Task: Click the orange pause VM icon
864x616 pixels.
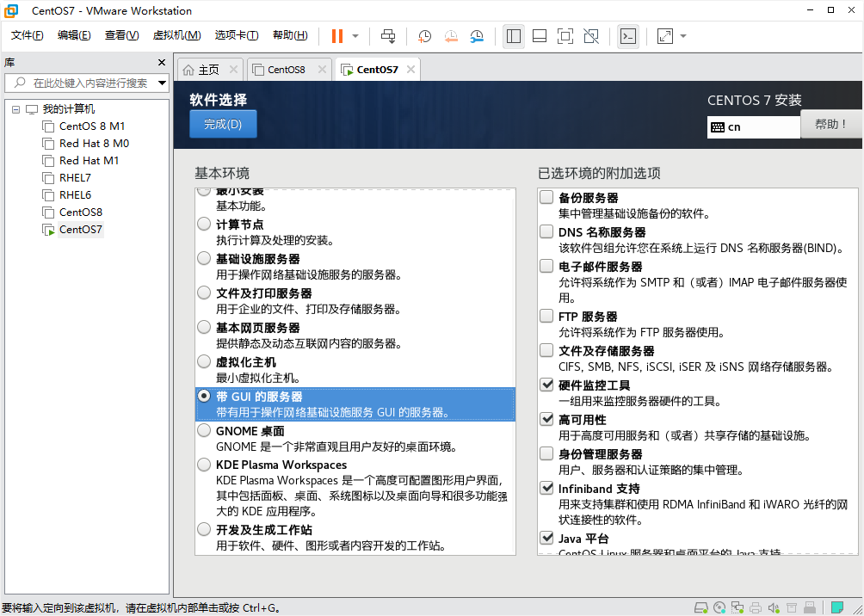Action: (337, 36)
